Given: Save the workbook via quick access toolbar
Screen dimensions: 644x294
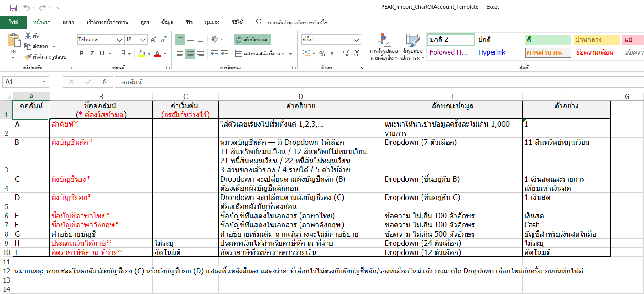Looking at the screenshot, I should (13, 7).
